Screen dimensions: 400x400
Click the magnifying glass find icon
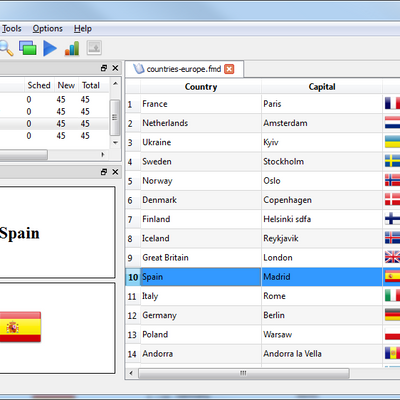point(6,48)
